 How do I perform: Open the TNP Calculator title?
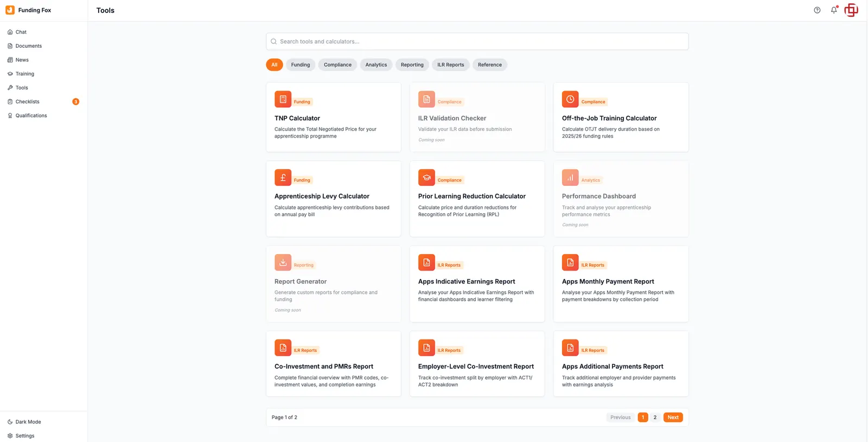coord(297,118)
